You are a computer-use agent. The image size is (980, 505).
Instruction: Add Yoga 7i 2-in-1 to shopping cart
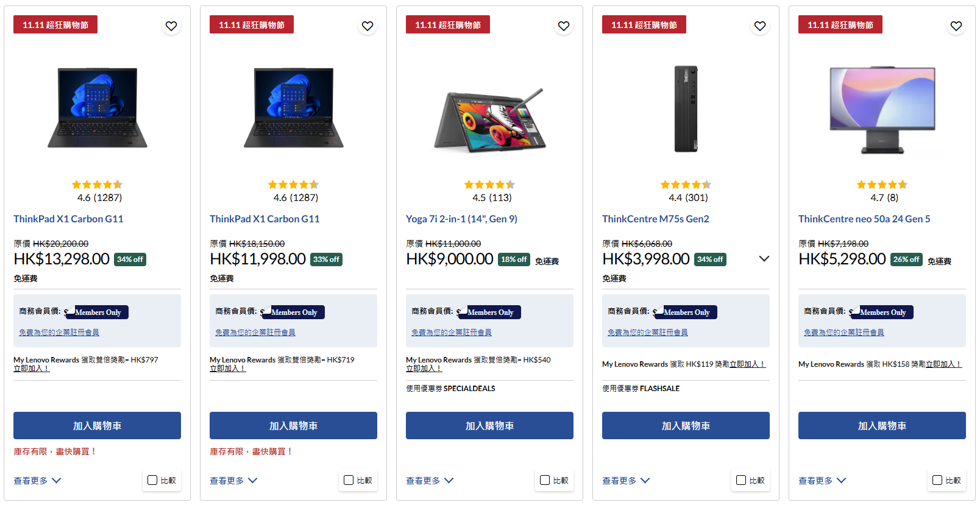pos(489,425)
